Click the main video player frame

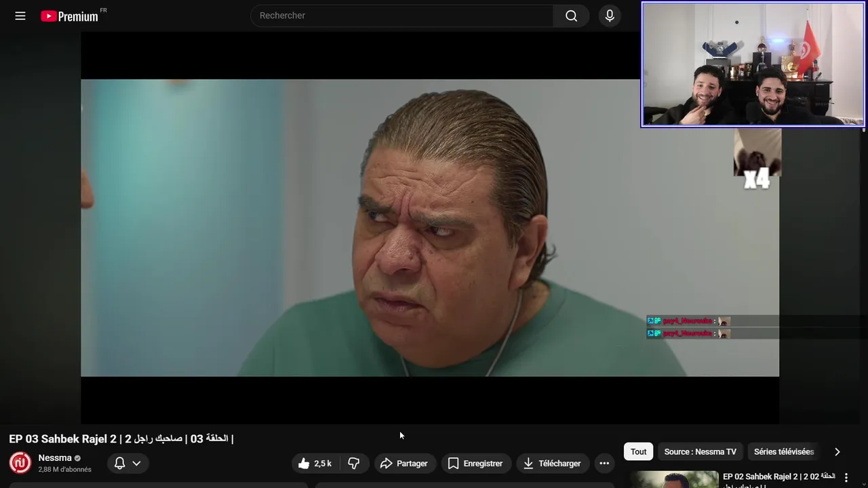(x=430, y=228)
